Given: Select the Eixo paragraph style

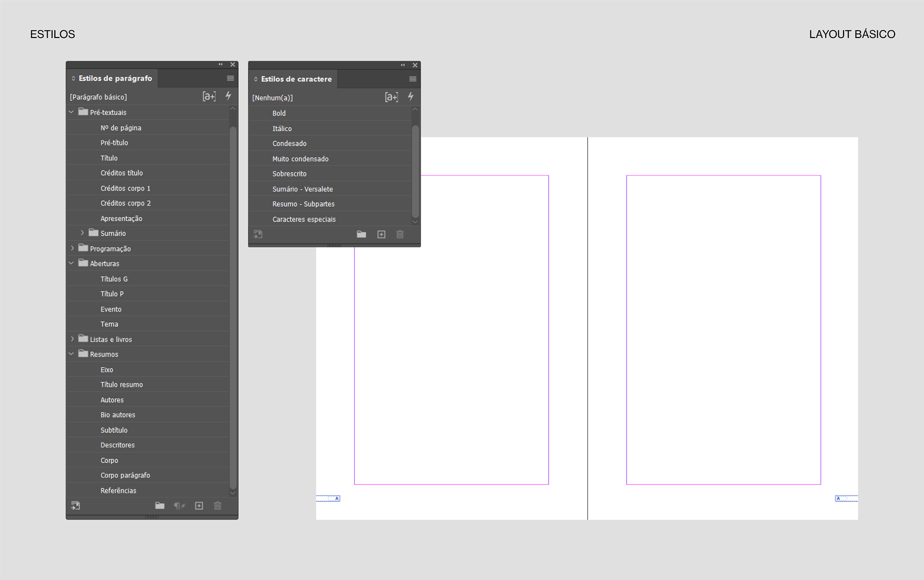Looking at the screenshot, I should tap(148, 369).
